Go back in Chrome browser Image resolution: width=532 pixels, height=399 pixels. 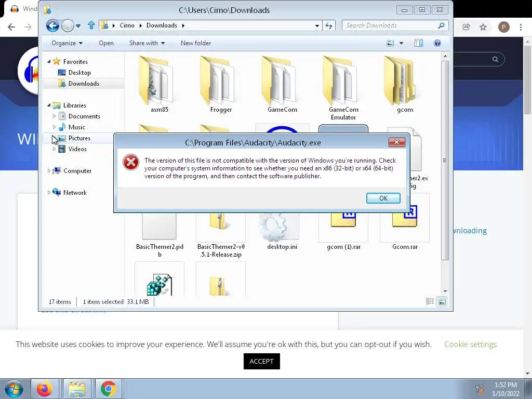[11, 27]
